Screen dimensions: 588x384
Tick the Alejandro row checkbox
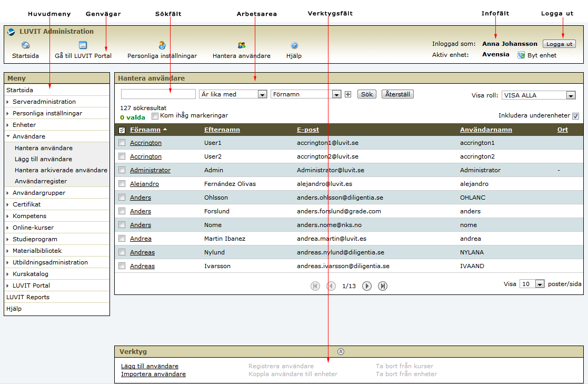click(122, 183)
